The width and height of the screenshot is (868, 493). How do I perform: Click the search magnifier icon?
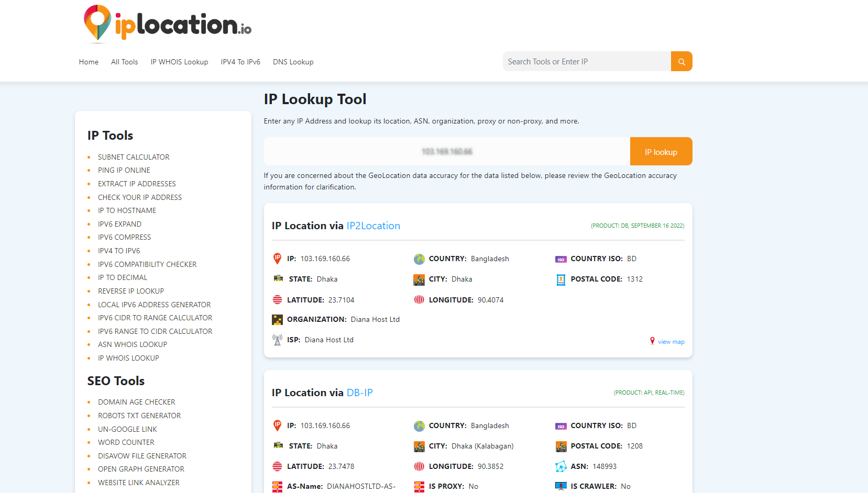(682, 61)
